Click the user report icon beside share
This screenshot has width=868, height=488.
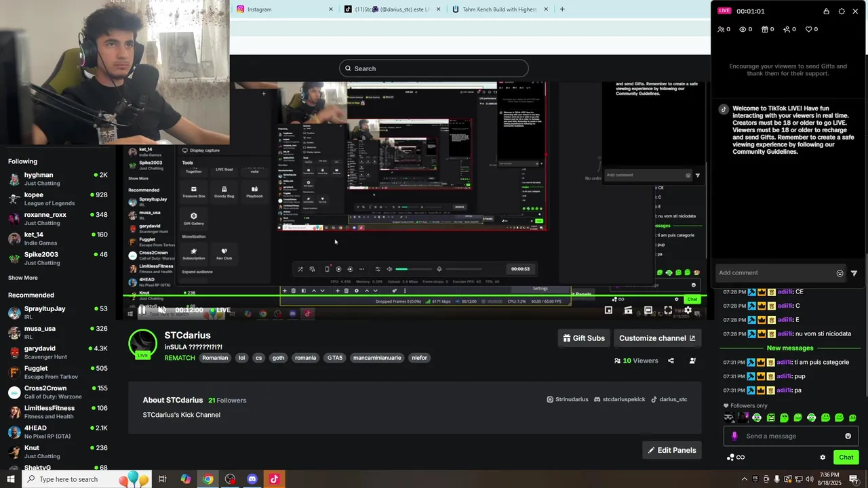[692, 361]
